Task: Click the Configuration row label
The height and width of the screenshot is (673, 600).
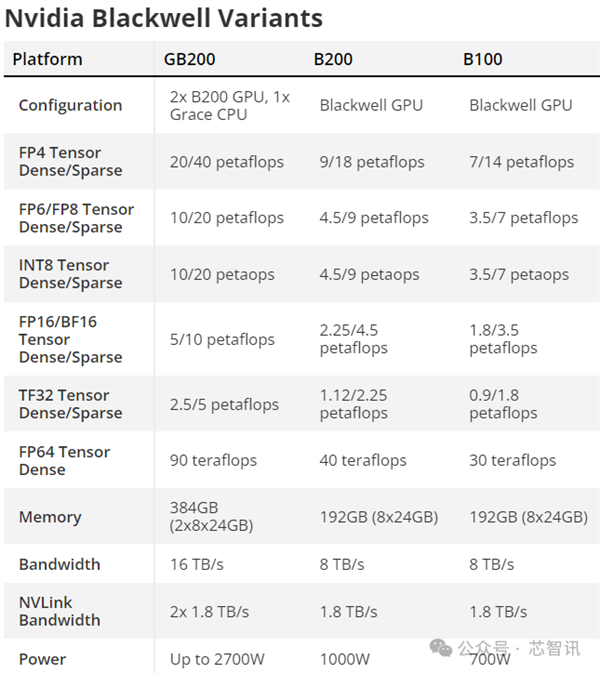Action: [70, 105]
